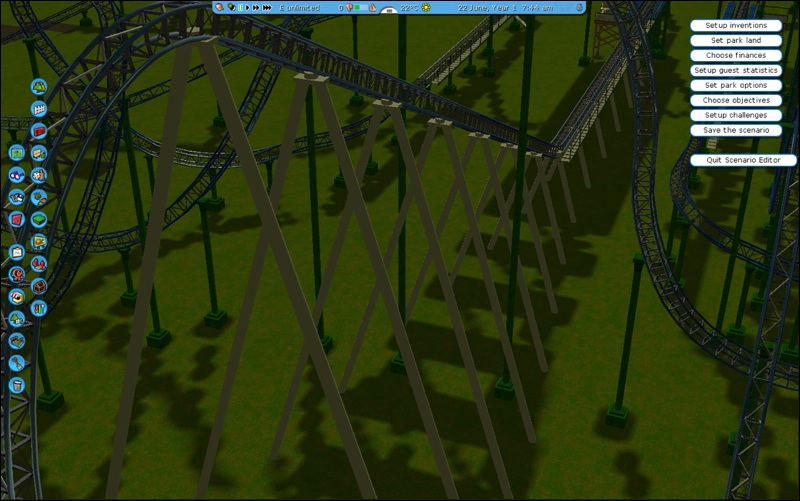The height and width of the screenshot is (501, 800).
Task: Open the camera and flag icon
Action: pyautogui.click(x=17, y=197)
